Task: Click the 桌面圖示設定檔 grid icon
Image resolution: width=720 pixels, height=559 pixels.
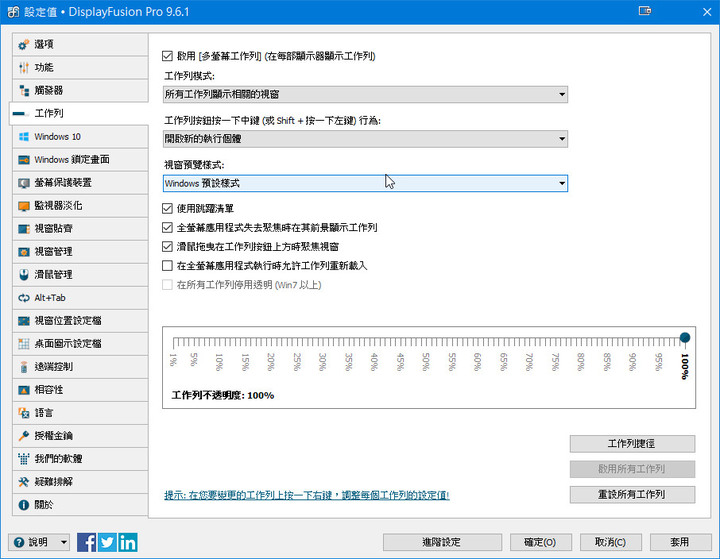Action: click(x=23, y=344)
